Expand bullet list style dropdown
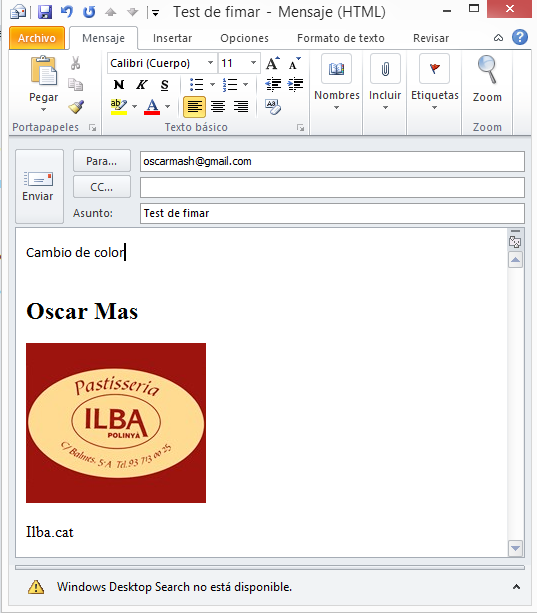The width and height of the screenshot is (537, 613). tap(212, 84)
